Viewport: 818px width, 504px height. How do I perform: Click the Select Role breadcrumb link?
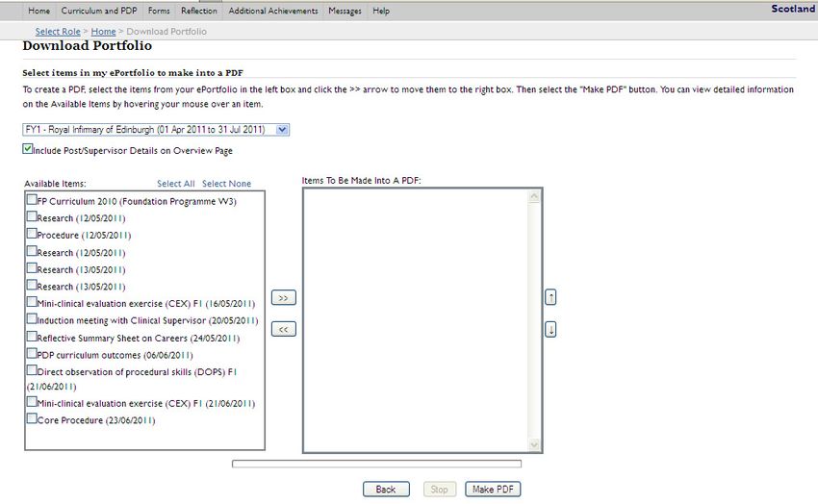click(x=58, y=32)
